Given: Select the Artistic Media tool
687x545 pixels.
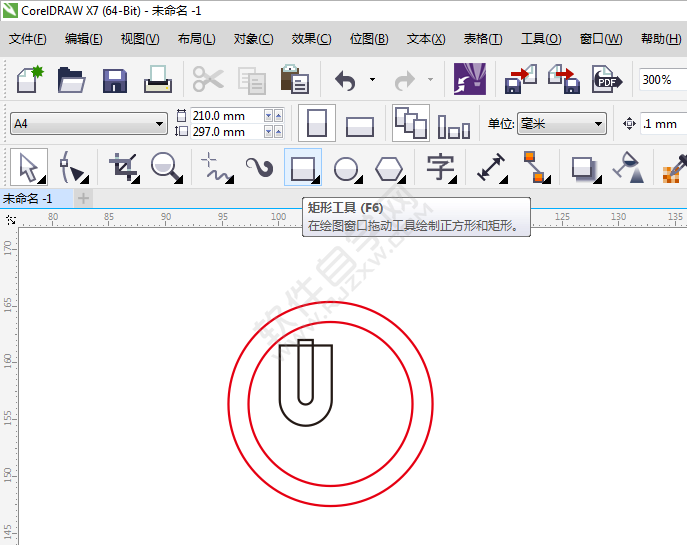Looking at the screenshot, I should coord(260,168).
